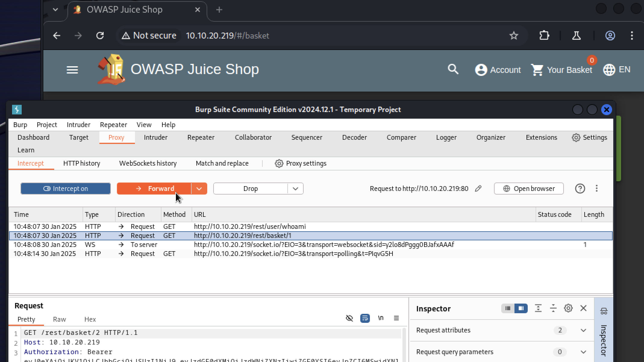Expand the Request attributes section
The height and width of the screenshot is (362, 644).
coord(583,330)
